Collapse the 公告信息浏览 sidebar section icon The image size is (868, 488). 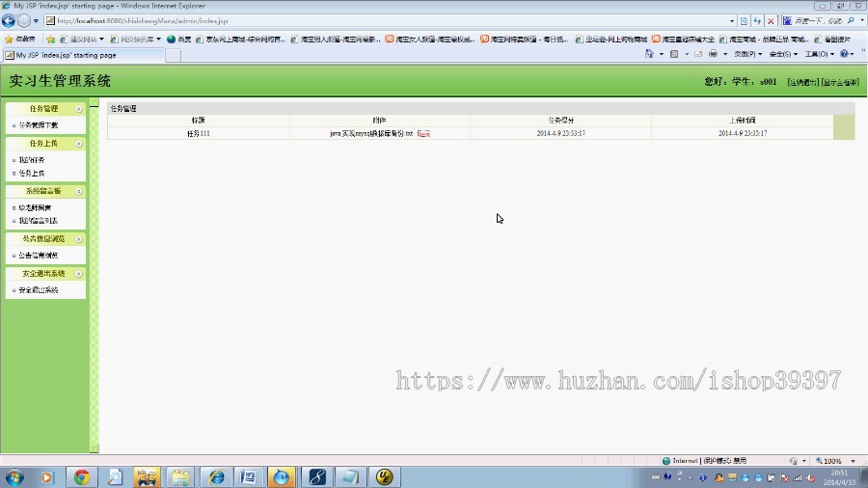coord(79,239)
